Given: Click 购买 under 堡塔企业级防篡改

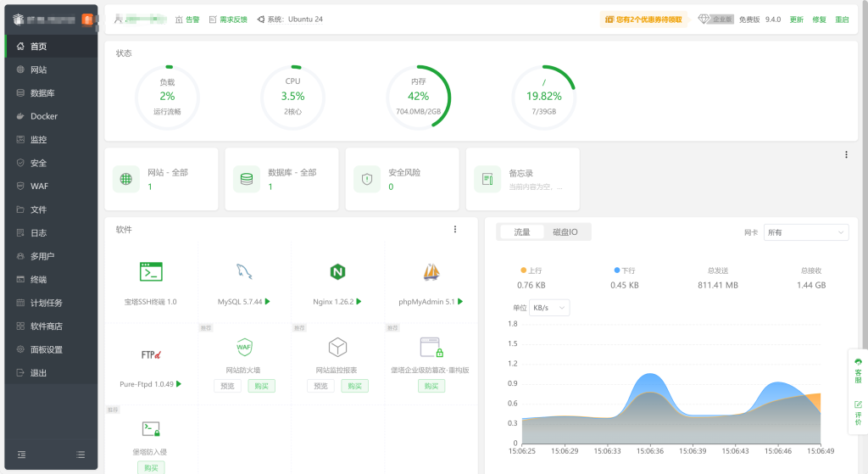Looking at the screenshot, I should tap(431, 386).
